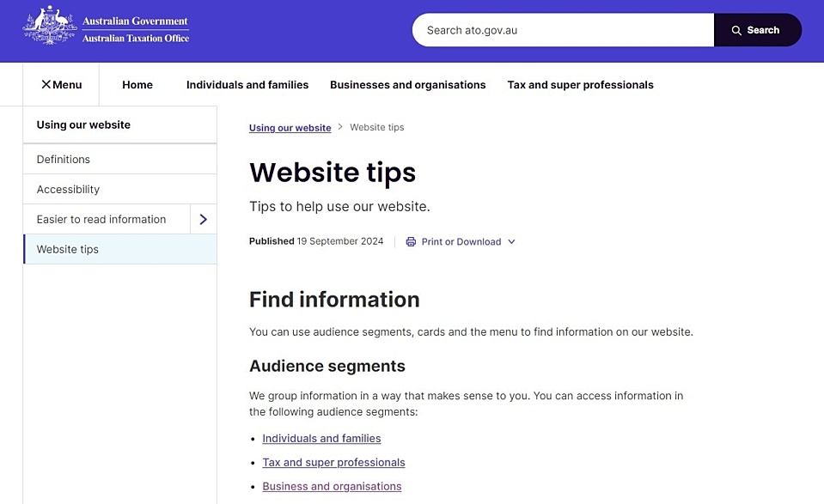Image resolution: width=824 pixels, height=504 pixels.
Task: Click 'Individuals and families' under Audience segments
Action: point(321,438)
